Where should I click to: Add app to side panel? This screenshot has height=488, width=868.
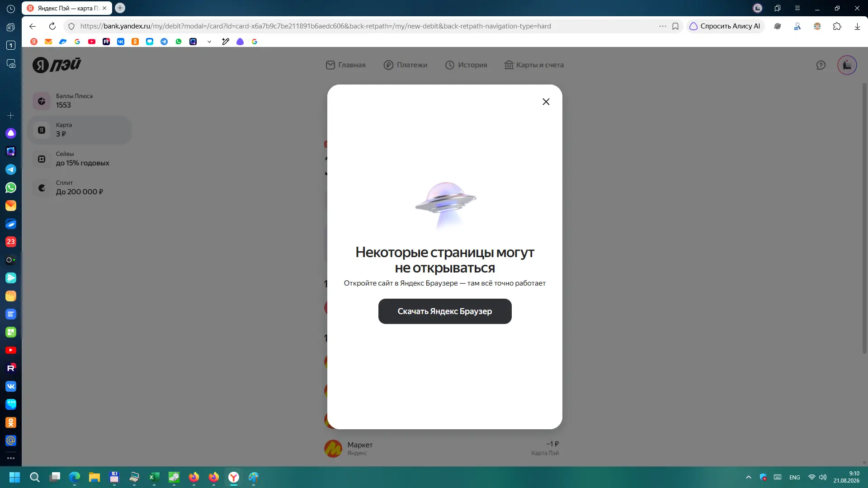coord(11,116)
